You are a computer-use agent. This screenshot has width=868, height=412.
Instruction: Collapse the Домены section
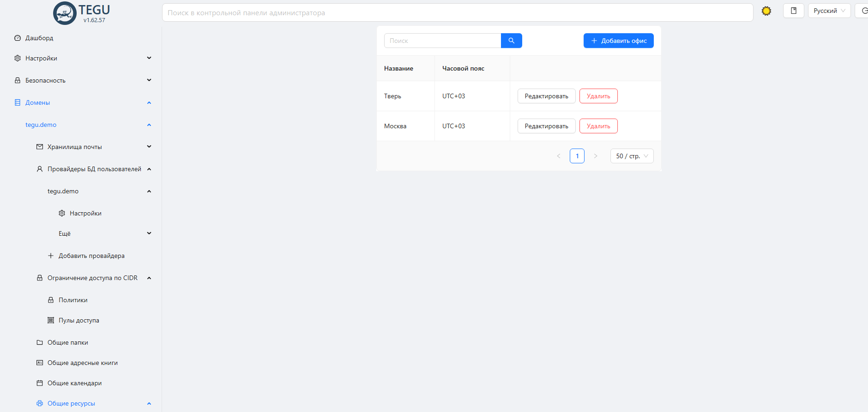[149, 102]
